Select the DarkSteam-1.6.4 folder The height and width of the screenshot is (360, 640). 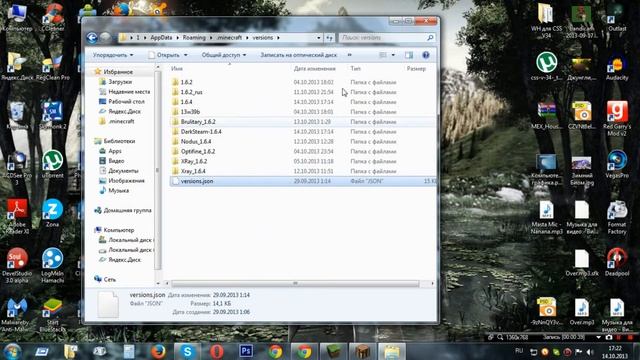[x=201, y=131]
